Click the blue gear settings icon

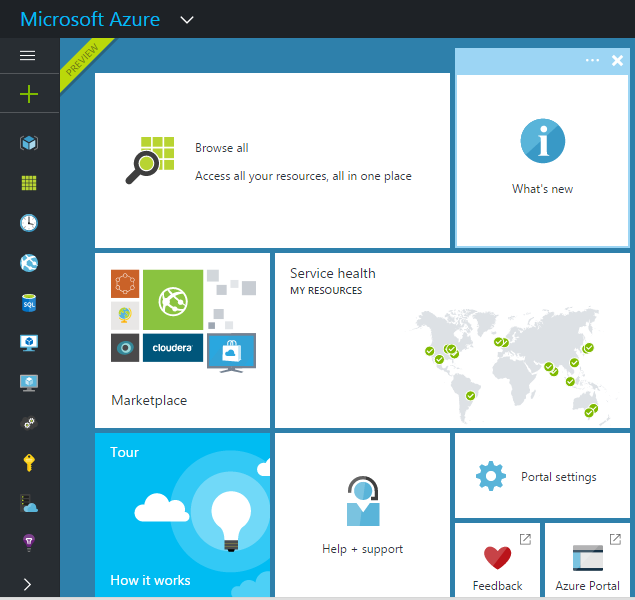491,476
